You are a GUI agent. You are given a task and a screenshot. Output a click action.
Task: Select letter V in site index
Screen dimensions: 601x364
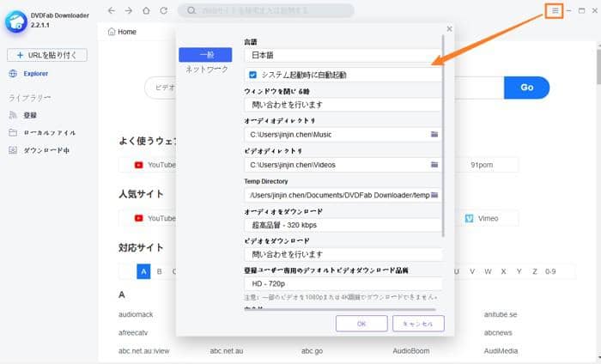click(x=472, y=271)
